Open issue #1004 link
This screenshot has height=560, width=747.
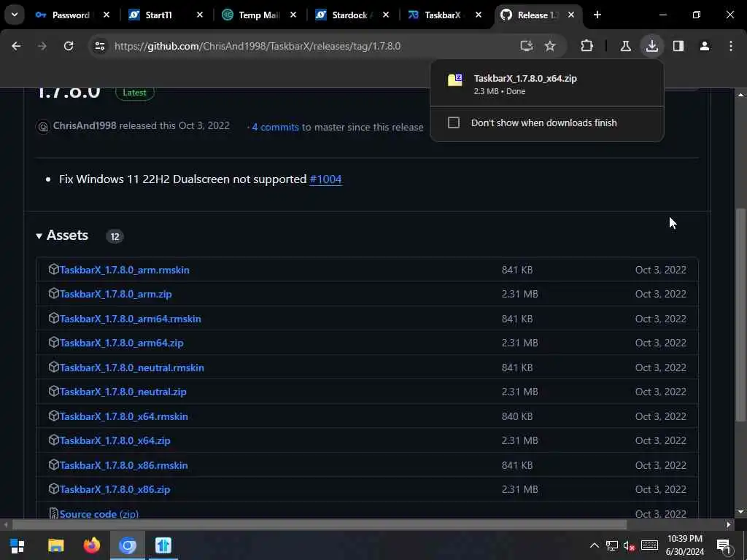tap(325, 179)
